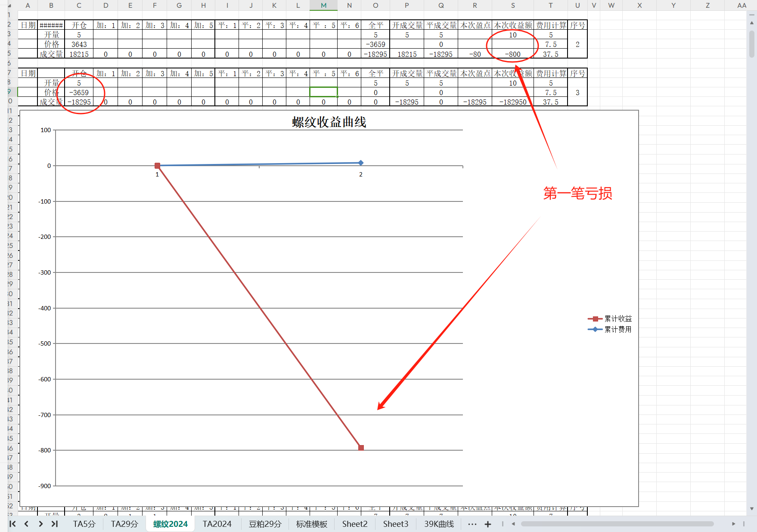757x532 pixels.
Task: Click the 费用计算 header in row 7
Action: (551, 74)
